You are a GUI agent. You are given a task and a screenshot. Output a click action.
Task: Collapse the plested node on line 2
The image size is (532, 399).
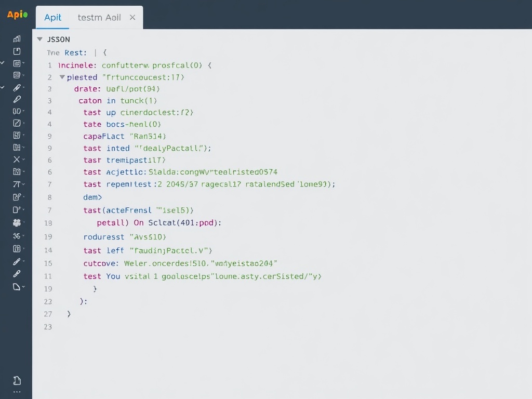[x=62, y=77]
